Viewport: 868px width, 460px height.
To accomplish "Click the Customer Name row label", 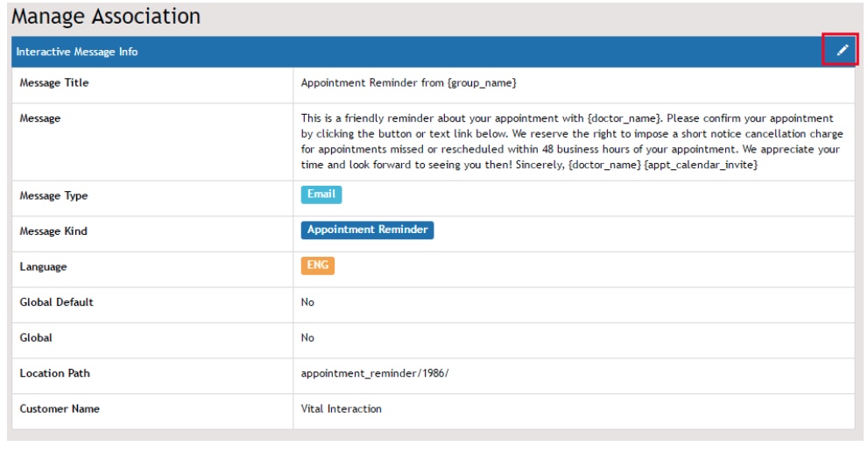I will [60, 409].
